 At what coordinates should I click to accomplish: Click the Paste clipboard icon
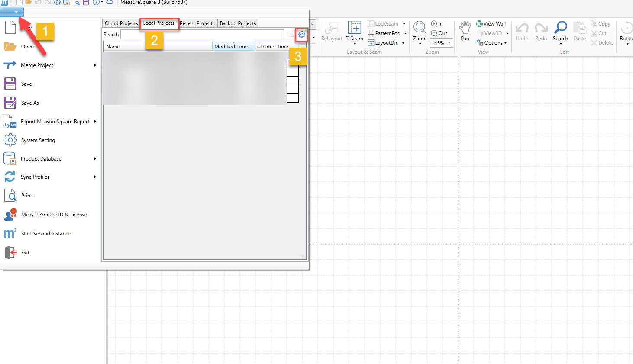click(x=579, y=28)
